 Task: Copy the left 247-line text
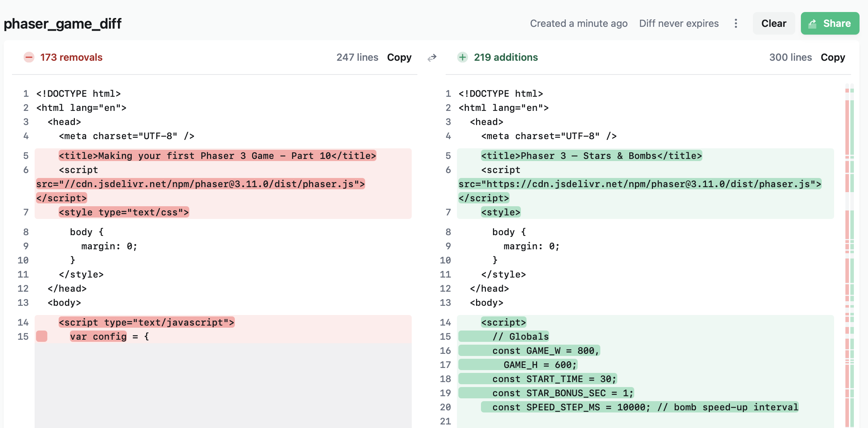[399, 57]
